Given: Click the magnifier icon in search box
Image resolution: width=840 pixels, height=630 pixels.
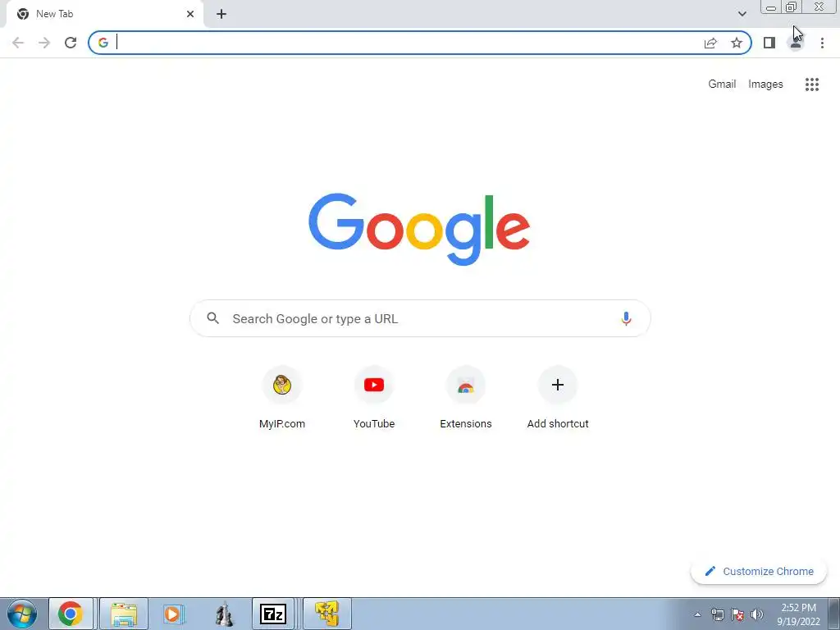Looking at the screenshot, I should [212, 318].
